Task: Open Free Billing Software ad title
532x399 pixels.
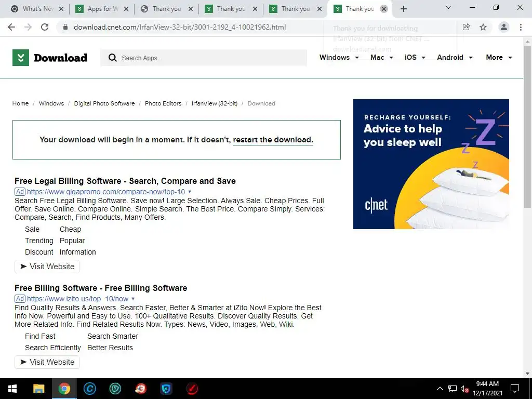Action: (x=101, y=288)
